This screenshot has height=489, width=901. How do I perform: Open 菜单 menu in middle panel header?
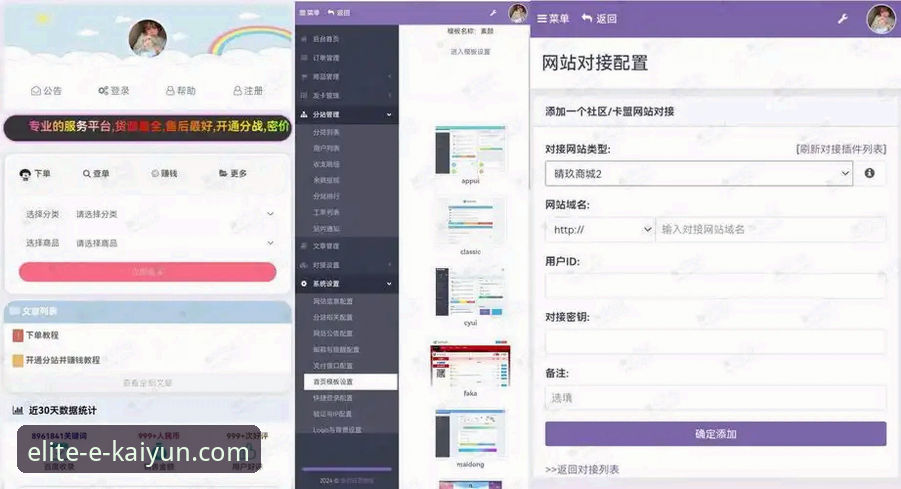click(309, 13)
